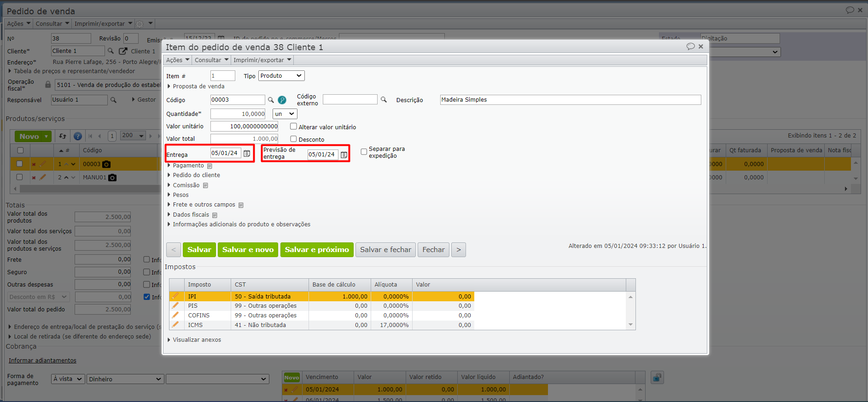Search external code with magnifier icon
The height and width of the screenshot is (402, 868).
pos(384,100)
